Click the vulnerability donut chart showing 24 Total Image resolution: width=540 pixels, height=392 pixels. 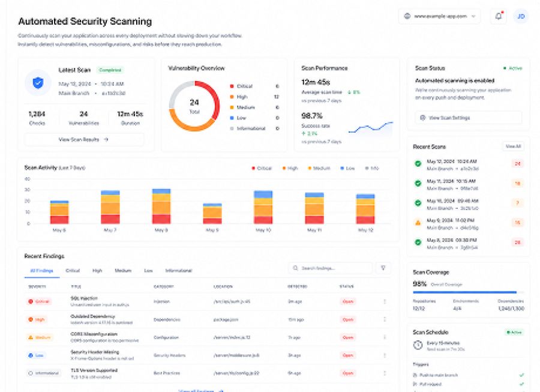click(194, 106)
